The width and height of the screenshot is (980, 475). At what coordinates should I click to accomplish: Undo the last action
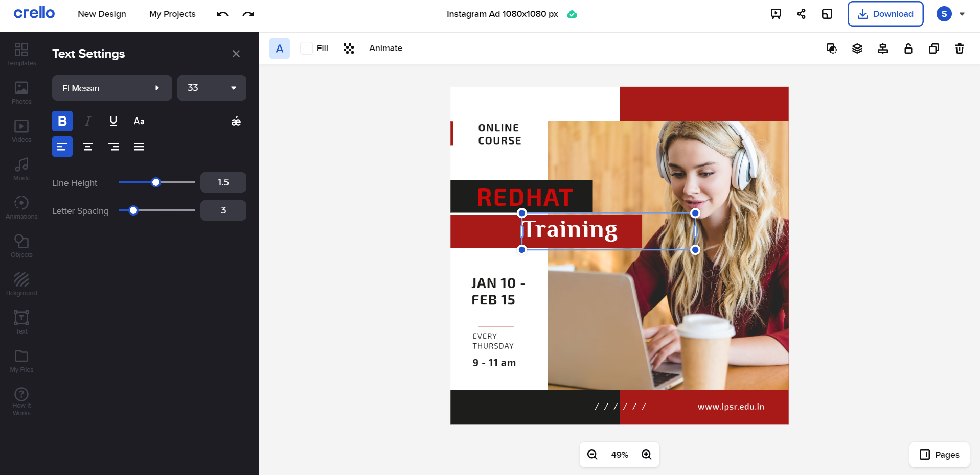tap(222, 14)
